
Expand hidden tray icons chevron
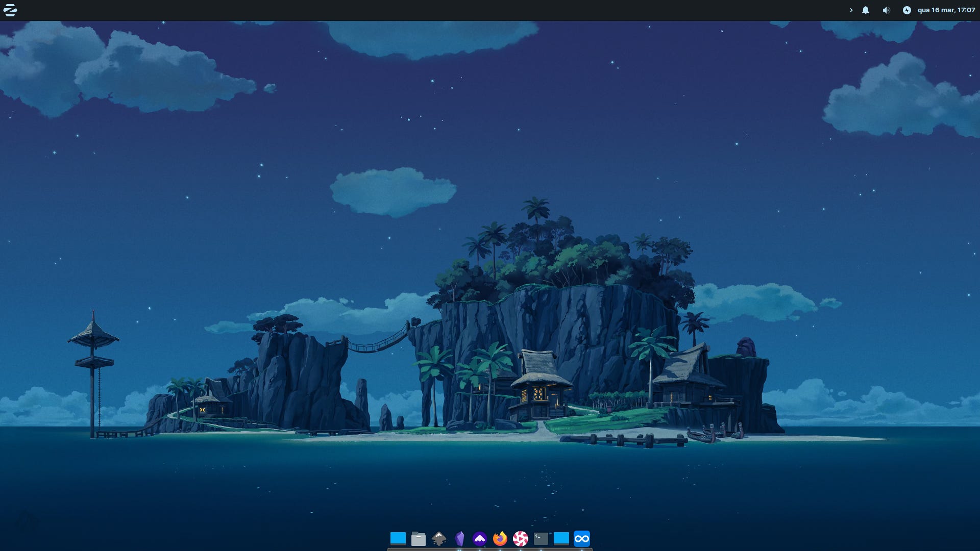851,10
